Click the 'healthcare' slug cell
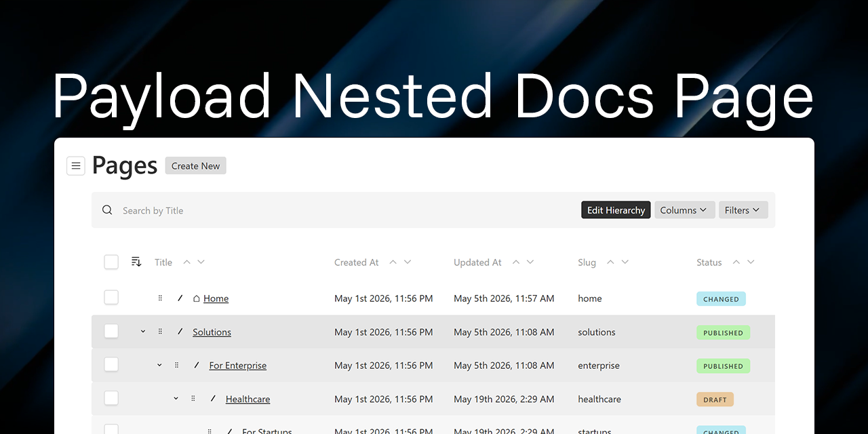This screenshot has height=434, width=868. pyautogui.click(x=599, y=399)
